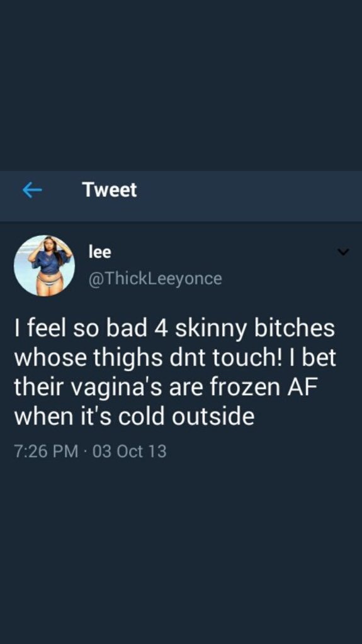Click empty header bar space beside "Tweet"
This screenshot has height=644, width=362.
tap(247, 196)
